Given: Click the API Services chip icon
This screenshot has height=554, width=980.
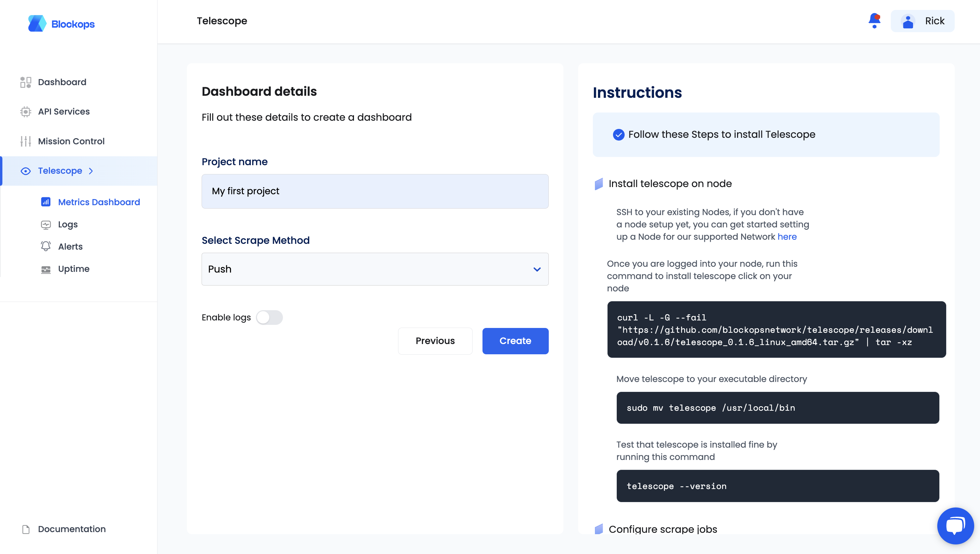Looking at the screenshot, I should 26,111.
